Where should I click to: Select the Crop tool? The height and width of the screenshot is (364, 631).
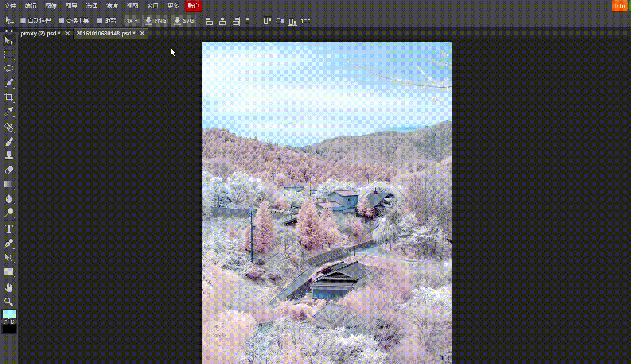click(x=9, y=97)
